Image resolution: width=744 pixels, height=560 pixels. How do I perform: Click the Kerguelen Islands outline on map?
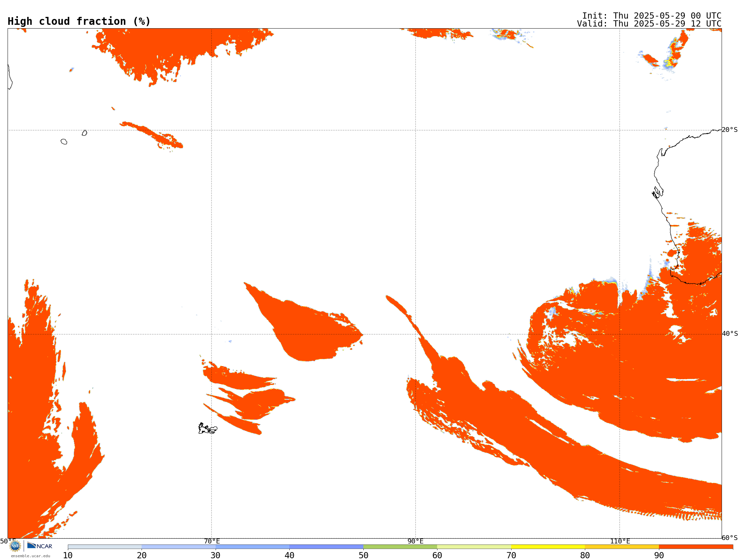[x=207, y=428]
